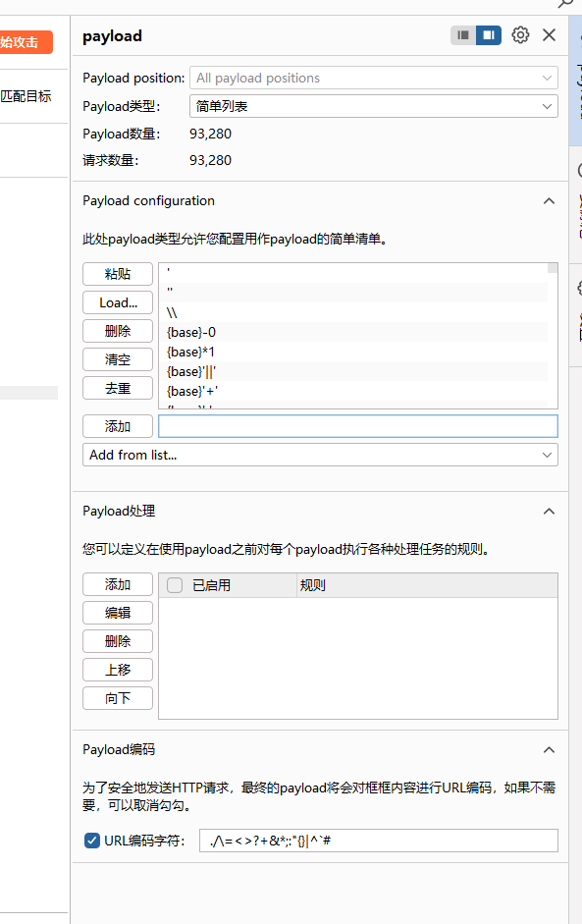Click the 粘贴 paste button
The image size is (582, 924).
(x=118, y=274)
